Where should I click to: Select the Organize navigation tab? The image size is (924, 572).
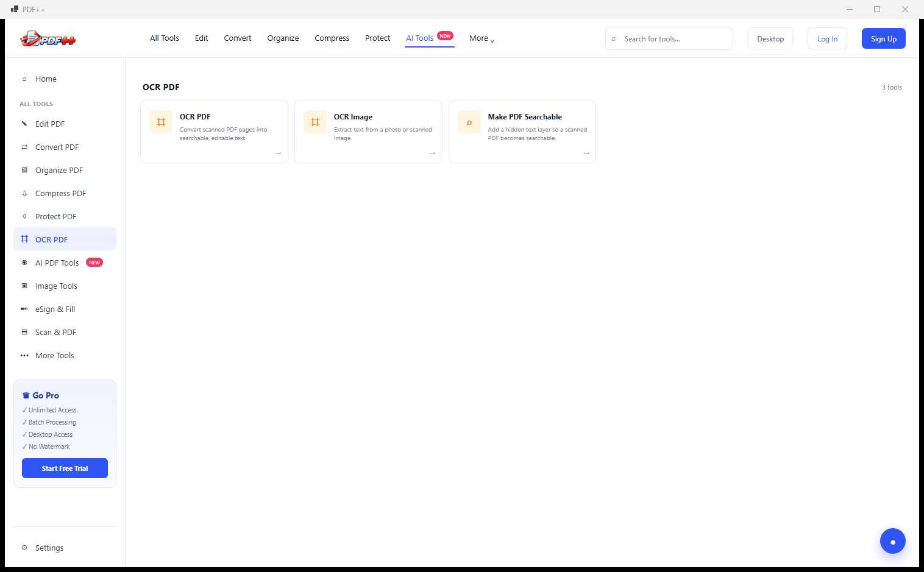(283, 38)
